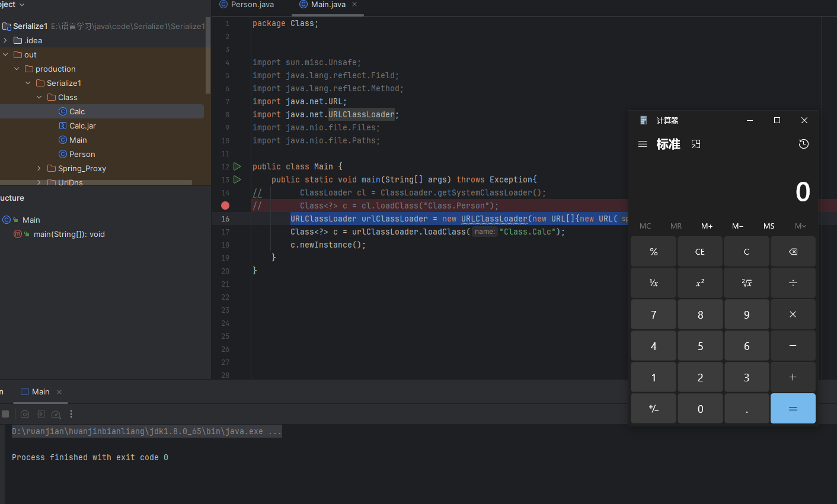Toggle the red breakpoint on line 15
The height and width of the screenshot is (504, 837).
(225, 206)
